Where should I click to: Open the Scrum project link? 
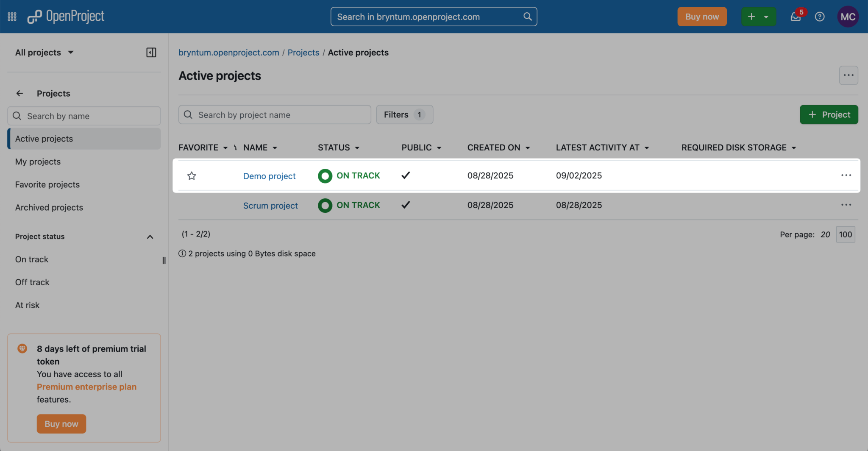(x=270, y=206)
